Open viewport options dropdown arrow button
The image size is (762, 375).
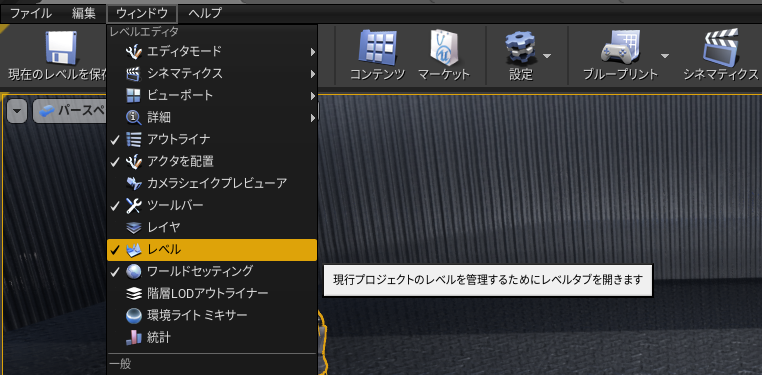pyautogui.click(x=17, y=111)
